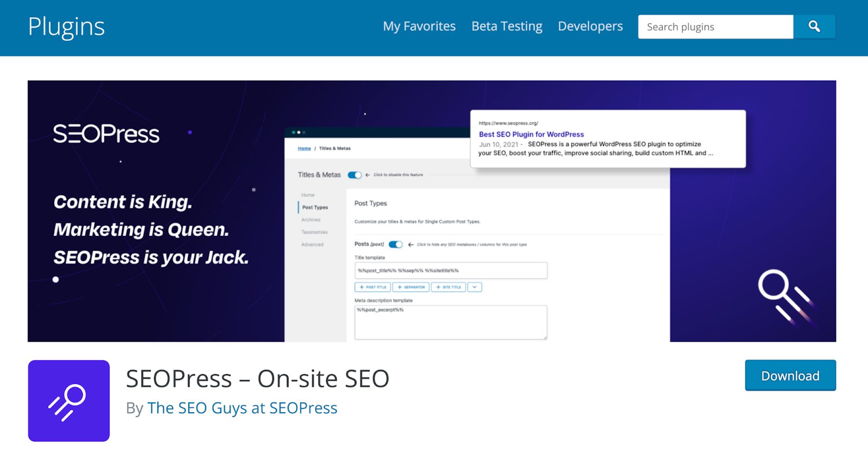
Task: Click the Best SEO Plugin for WordPress link
Action: pos(531,134)
